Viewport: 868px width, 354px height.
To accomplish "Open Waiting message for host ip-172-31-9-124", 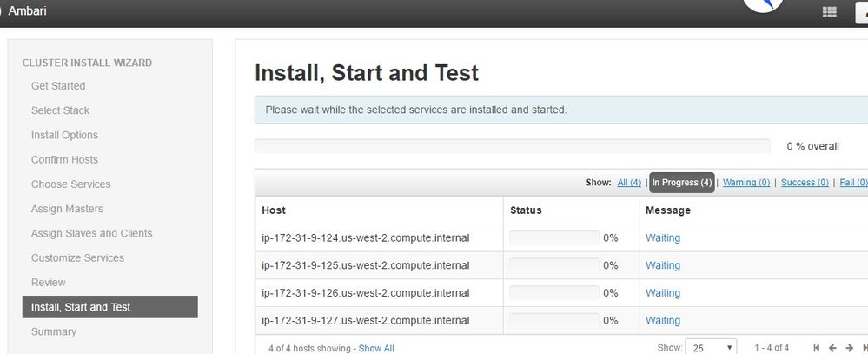I will coord(663,237).
